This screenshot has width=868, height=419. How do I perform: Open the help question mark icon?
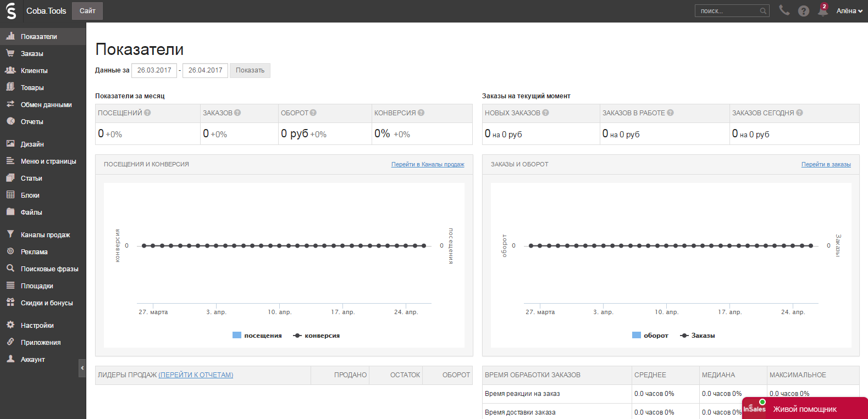[803, 11]
